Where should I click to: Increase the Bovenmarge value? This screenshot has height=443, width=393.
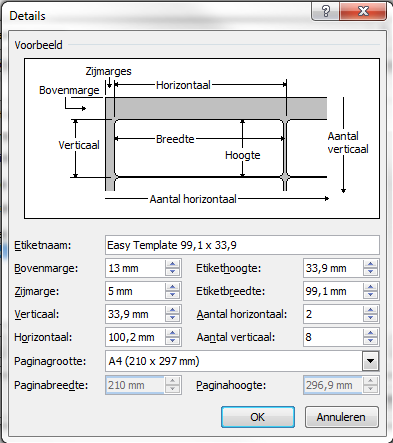pos(173,264)
